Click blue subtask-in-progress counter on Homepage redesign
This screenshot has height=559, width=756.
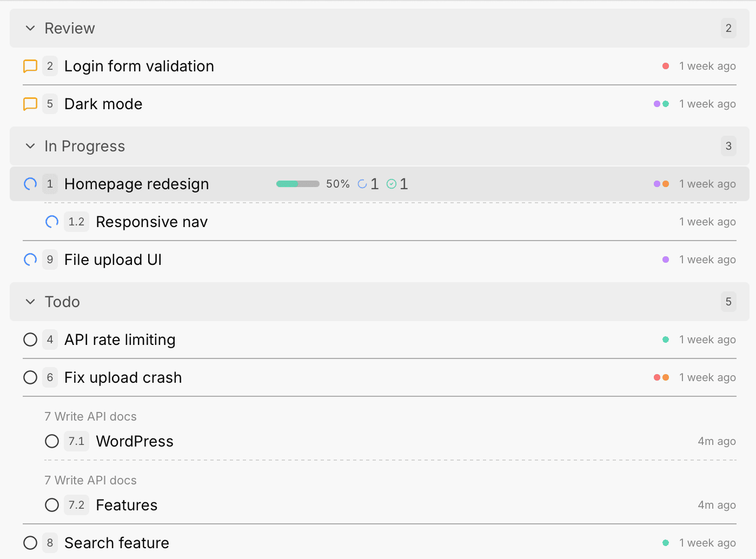(368, 184)
